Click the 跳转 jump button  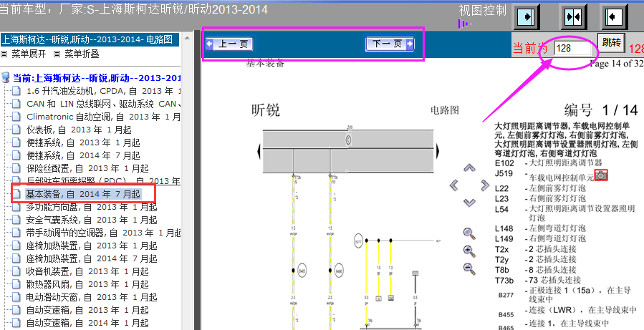[611, 42]
